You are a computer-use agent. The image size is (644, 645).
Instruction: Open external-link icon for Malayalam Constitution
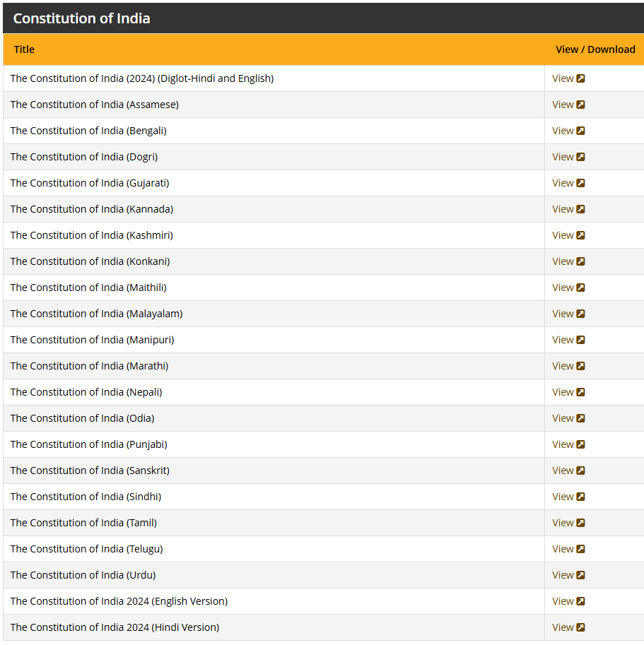580,314
